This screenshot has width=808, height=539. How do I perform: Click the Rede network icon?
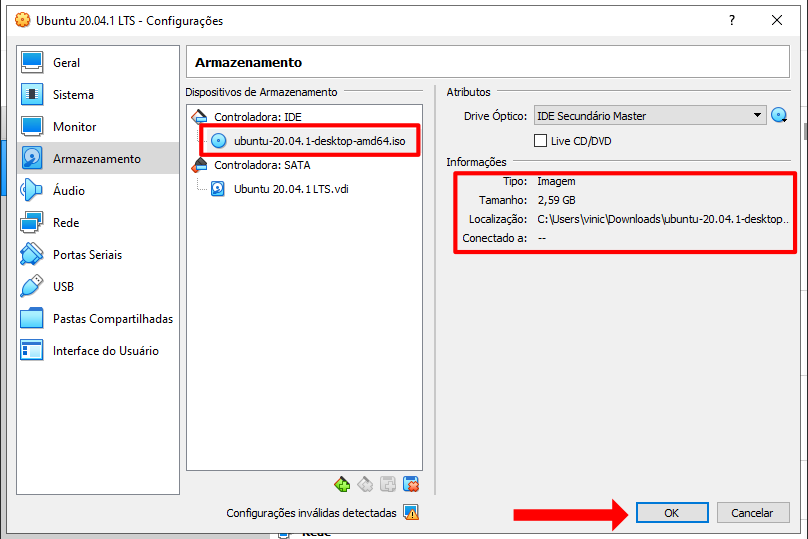click(32, 222)
